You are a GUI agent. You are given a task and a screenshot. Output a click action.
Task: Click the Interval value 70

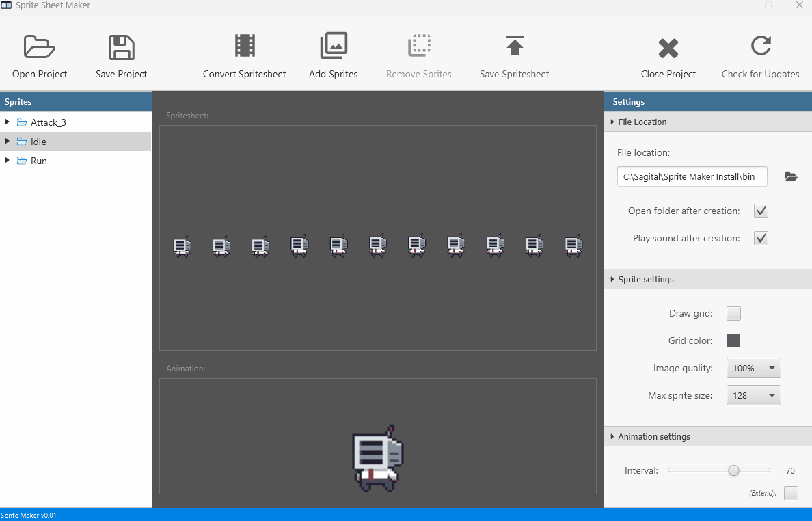pos(790,471)
